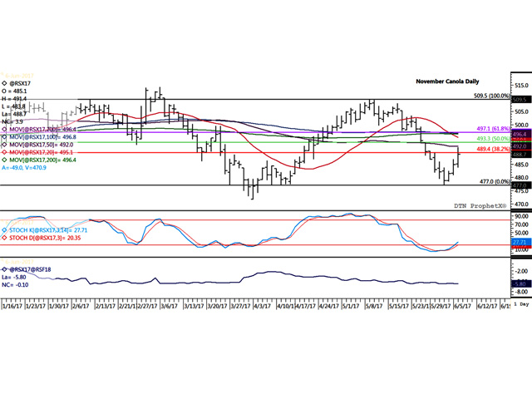Select STOCH D[@RSX17,3]= 20.35 legend text
Screen dimensions: 532x399
coord(45,238)
